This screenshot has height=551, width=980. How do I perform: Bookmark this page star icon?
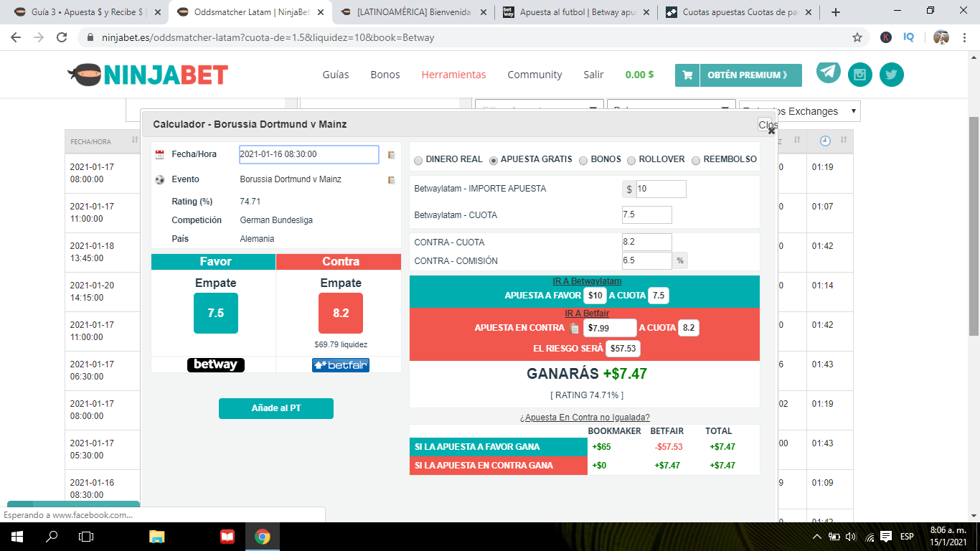pyautogui.click(x=857, y=37)
